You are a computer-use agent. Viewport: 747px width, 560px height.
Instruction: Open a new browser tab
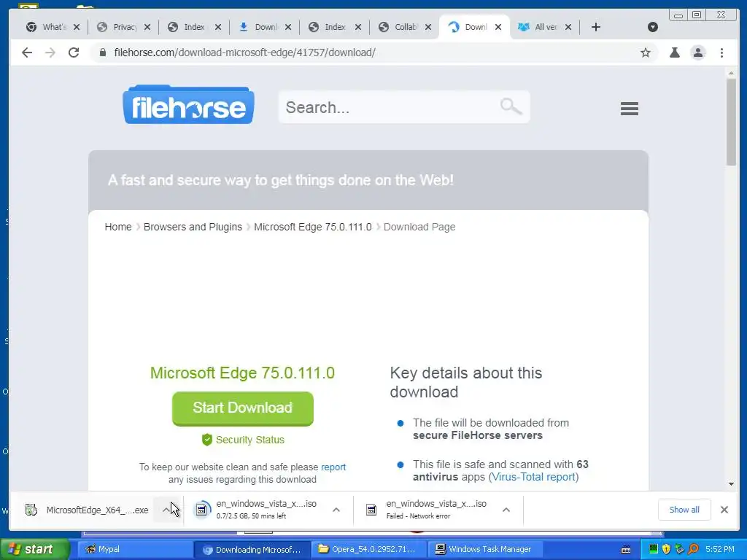[595, 27]
